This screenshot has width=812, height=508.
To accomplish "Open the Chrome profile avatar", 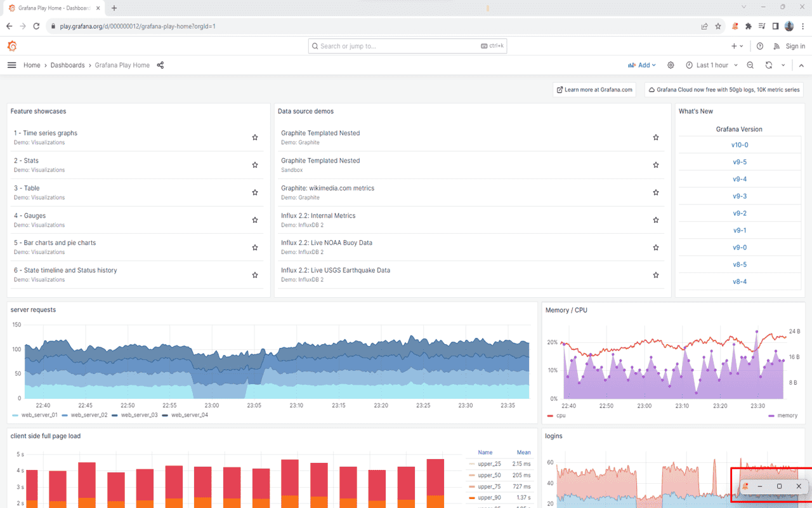I will pos(789,26).
